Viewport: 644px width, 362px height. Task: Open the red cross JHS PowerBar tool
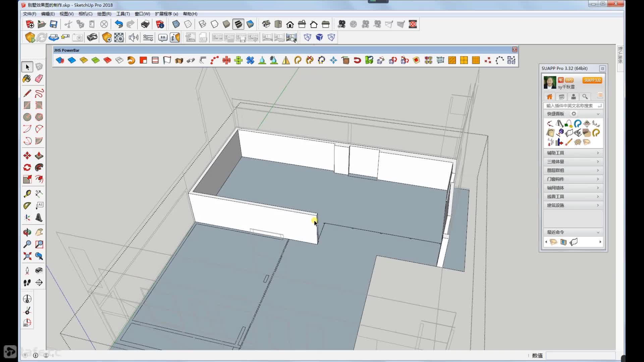226,60
